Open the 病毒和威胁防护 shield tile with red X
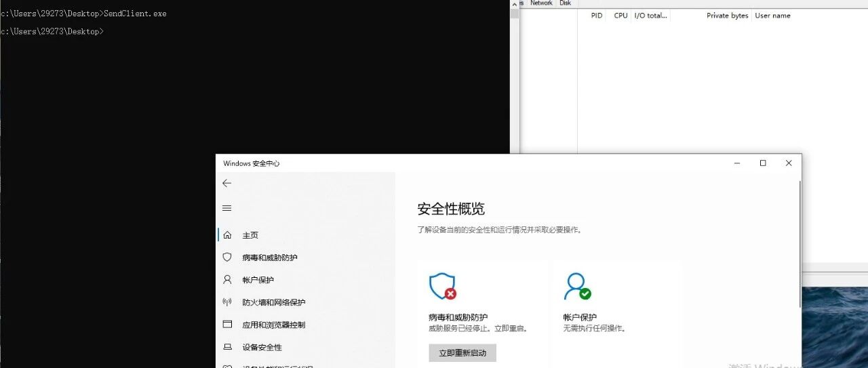The width and height of the screenshot is (868, 368). tap(442, 286)
